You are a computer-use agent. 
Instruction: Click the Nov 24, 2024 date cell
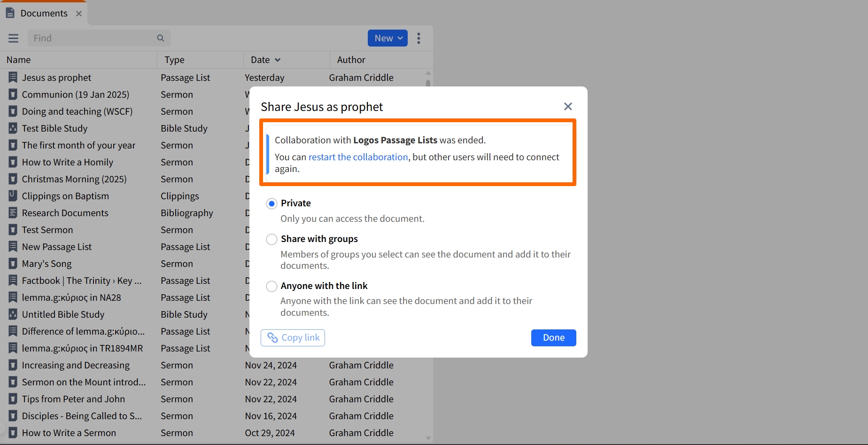(271, 365)
